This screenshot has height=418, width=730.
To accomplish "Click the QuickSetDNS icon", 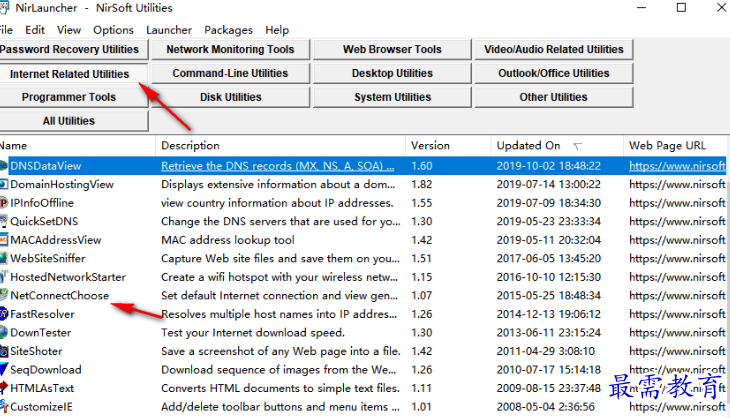I will 4,222.
